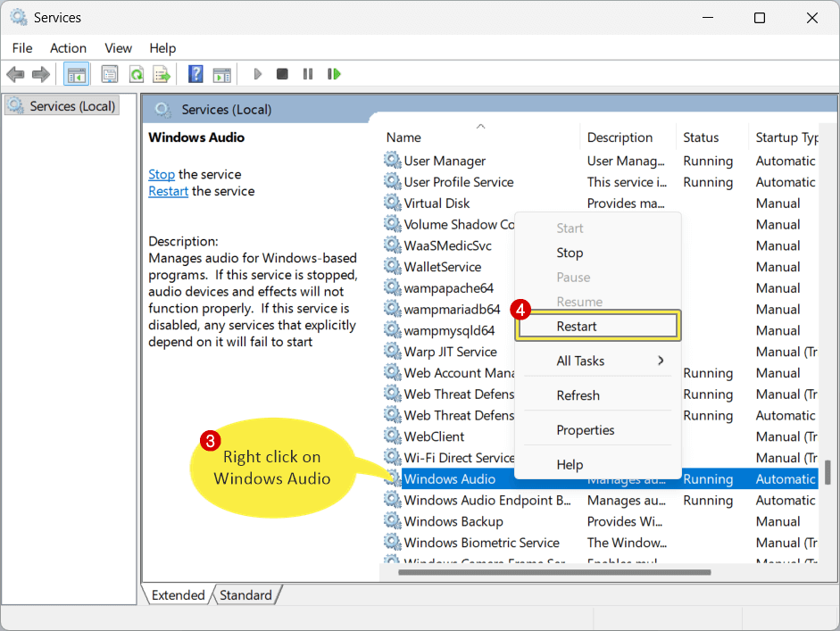Click the Properties sheet toolbar icon
Screen dimensions: 840x631
pos(110,74)
